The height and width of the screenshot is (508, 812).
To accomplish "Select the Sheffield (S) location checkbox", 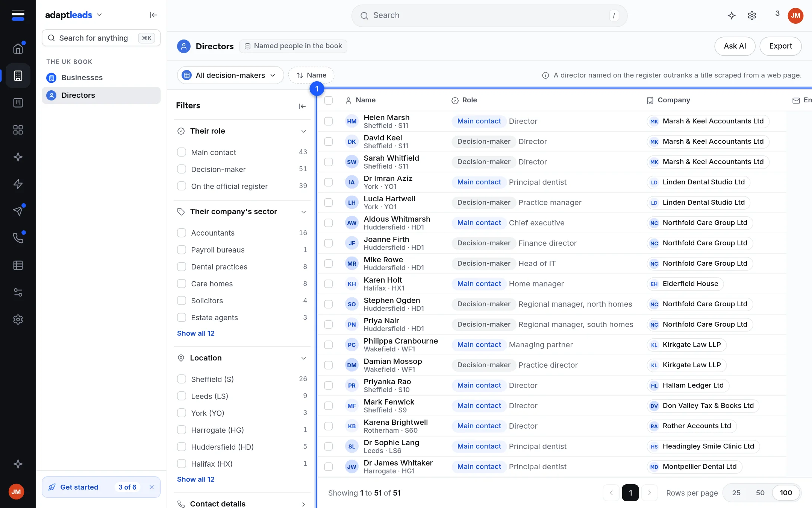I will tap(182, 379).
